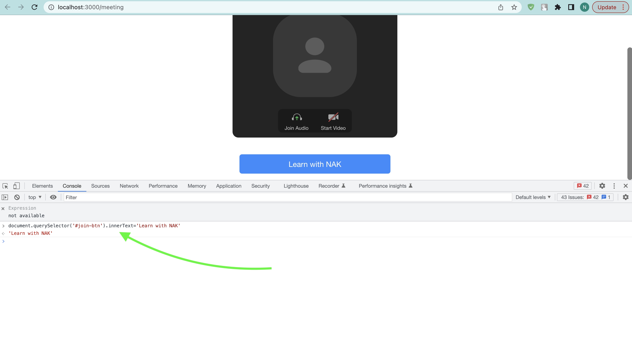Click the share page icon
The height and width of the screenshot is (364, 632).
coord(501,7)
